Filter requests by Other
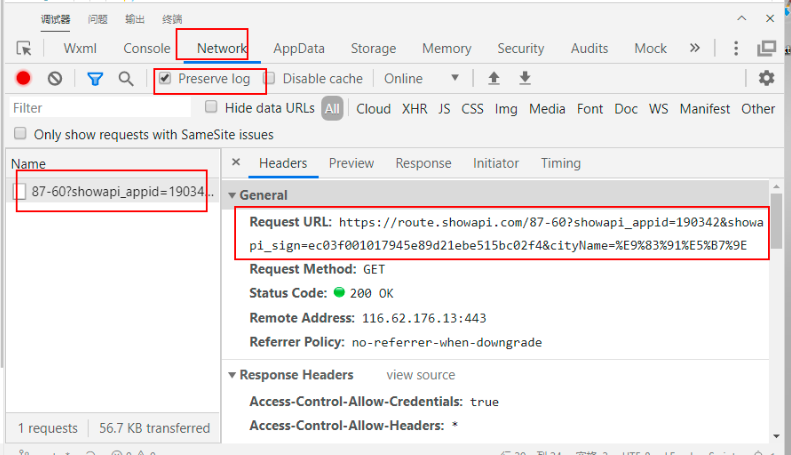 click(x=758, y=109)
